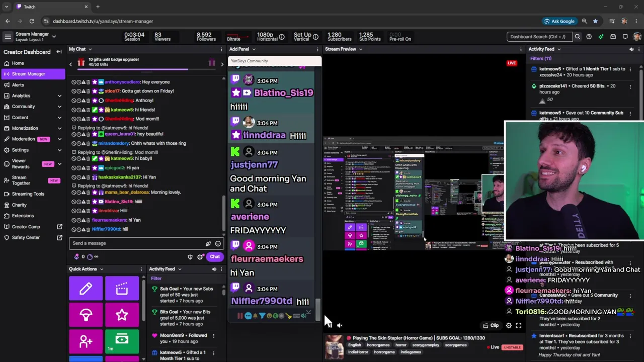Open the whispers chat bubble icon
The height and width of the screenshot is (362, 644).
625,37
